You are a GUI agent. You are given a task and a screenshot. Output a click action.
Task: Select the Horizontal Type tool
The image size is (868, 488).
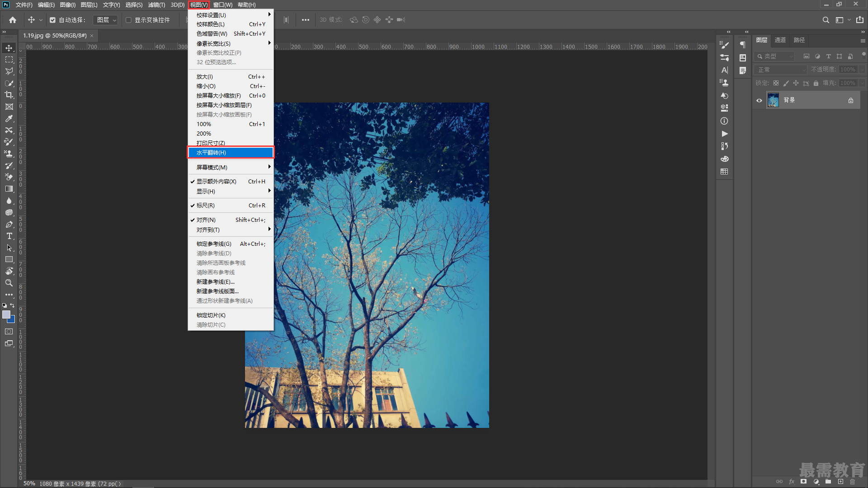tap(9, 236)
